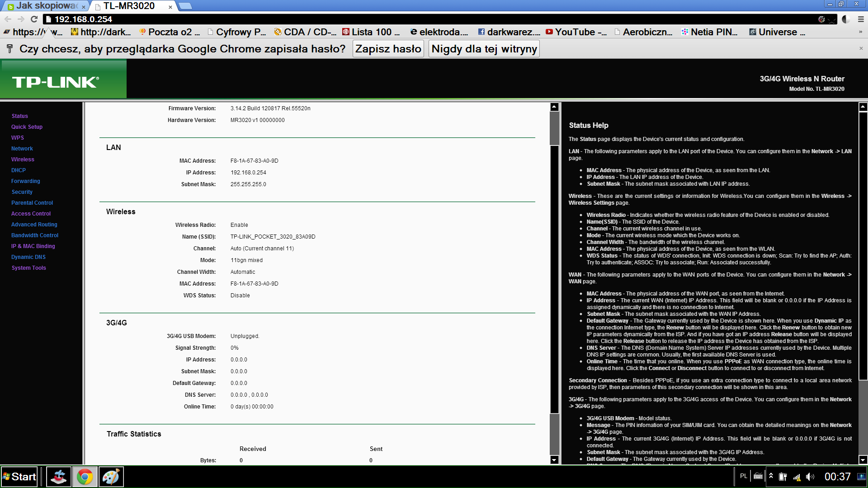
Task: Open System Tools menu
Action: pos(28,268)
